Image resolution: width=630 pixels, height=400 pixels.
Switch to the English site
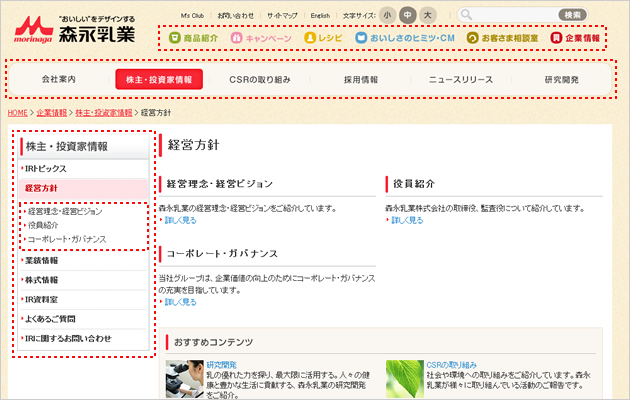pos(320,16)
